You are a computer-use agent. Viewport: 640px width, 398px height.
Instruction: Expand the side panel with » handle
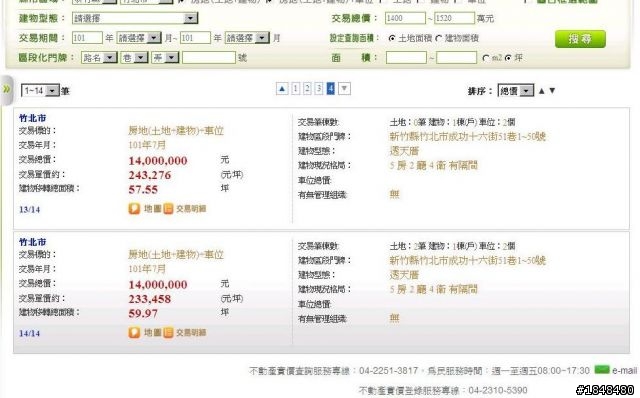tap(7, 89)
